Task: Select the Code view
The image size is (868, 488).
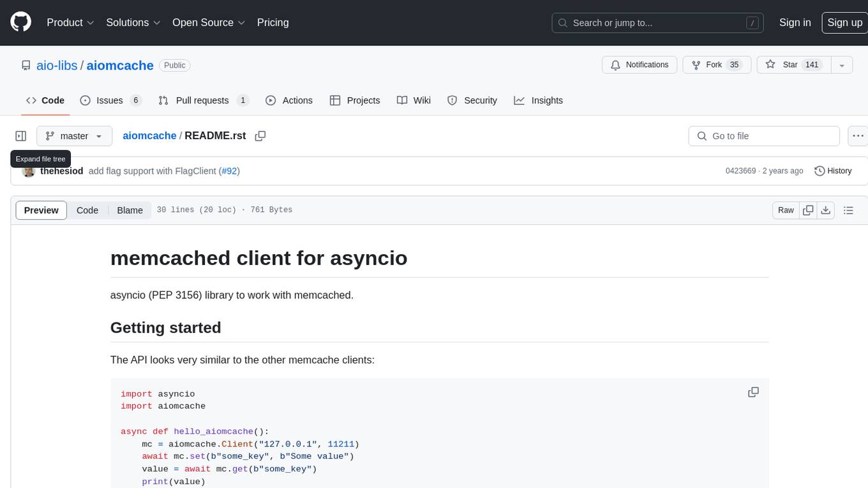Action: pos(87,210)
